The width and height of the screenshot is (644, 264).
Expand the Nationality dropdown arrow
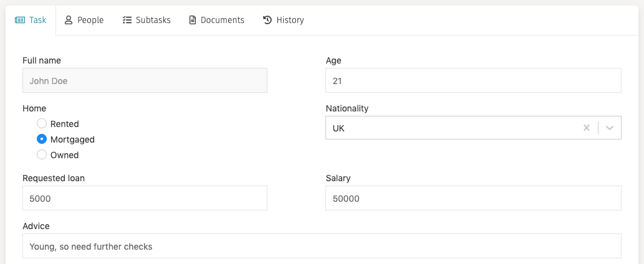tap(610, 128)
